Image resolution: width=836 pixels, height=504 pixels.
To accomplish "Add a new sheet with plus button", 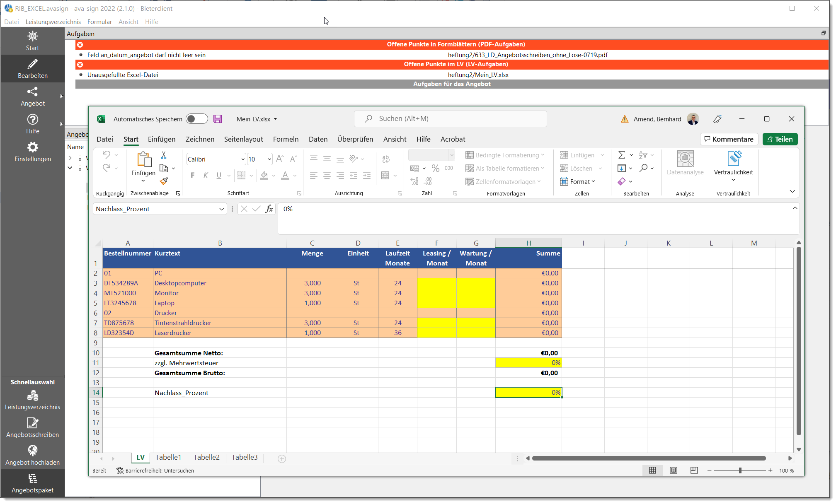I will pyautogui.click(x=282, y=458).
